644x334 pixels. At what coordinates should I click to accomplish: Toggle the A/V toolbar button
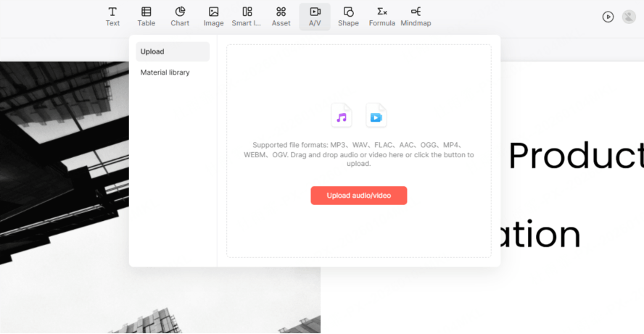[x=315, y=17]
